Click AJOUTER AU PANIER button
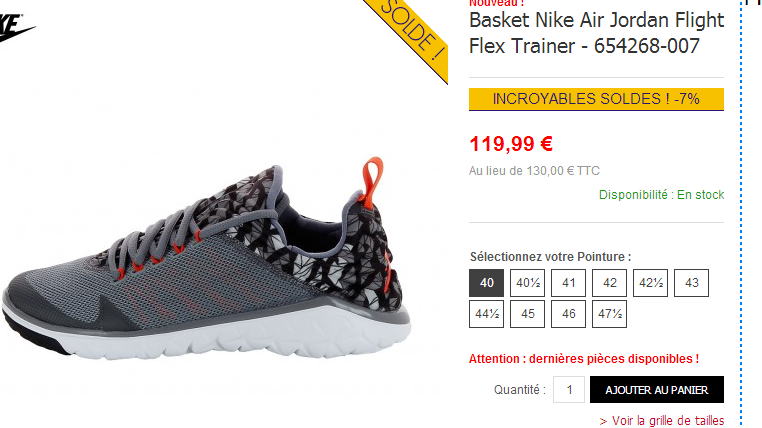 click(x=657, y=390)
